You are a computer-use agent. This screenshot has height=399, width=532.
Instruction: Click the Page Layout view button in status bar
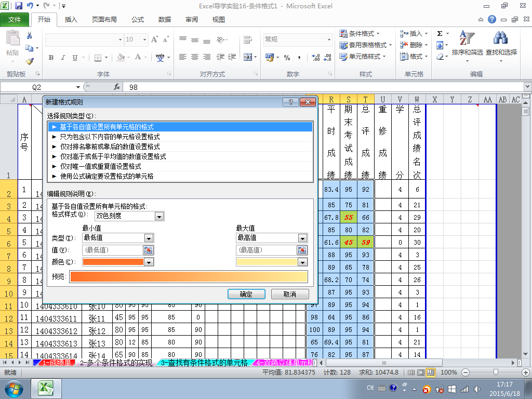(x=421, y=373)
